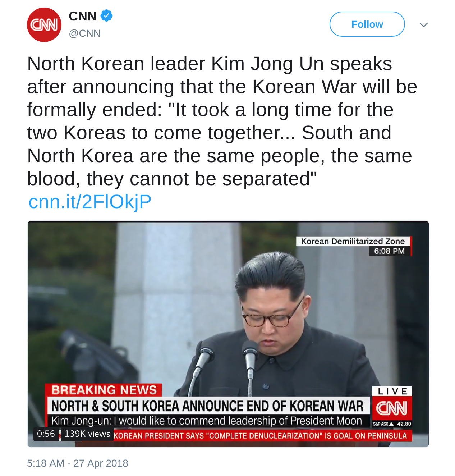Click the CNN profile avatar logo

point(44,25)
